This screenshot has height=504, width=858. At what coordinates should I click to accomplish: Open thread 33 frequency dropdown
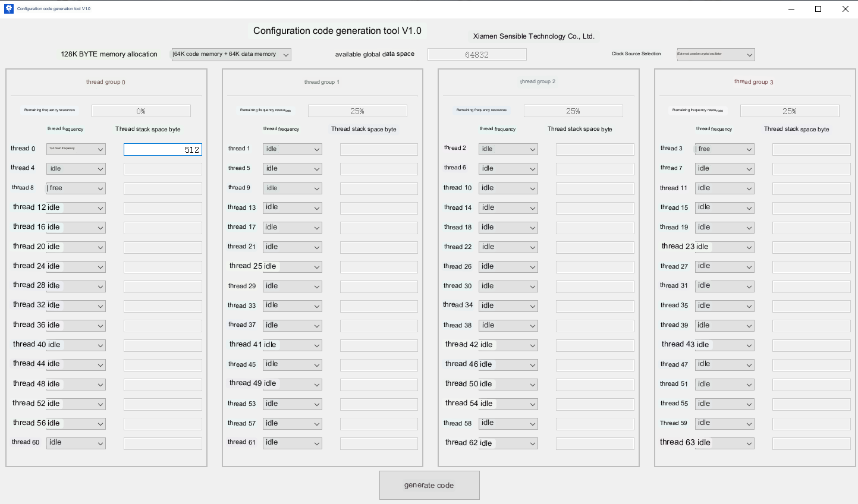292,306
